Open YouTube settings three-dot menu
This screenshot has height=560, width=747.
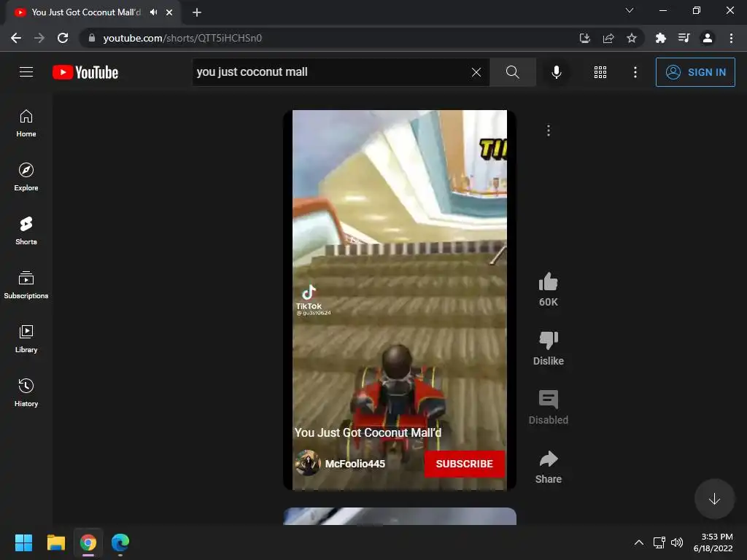point(635,72)
